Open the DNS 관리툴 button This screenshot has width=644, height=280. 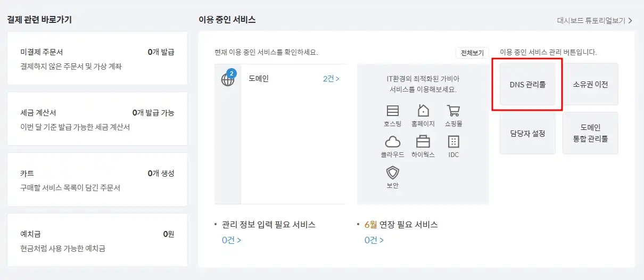527,84
